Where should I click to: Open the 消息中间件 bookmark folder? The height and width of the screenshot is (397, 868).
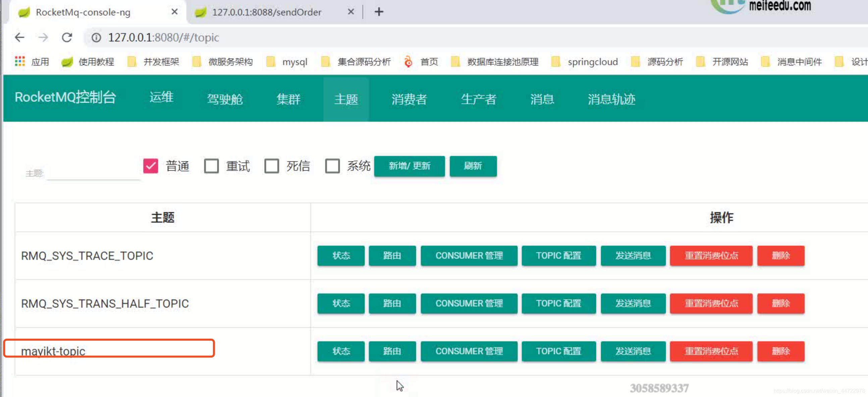coord(792,62)
